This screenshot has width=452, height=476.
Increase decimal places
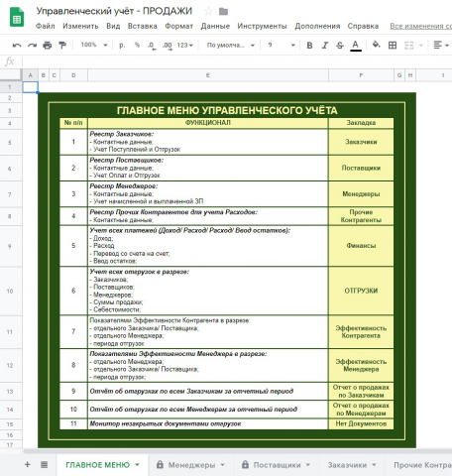click(x=168, y=46)
